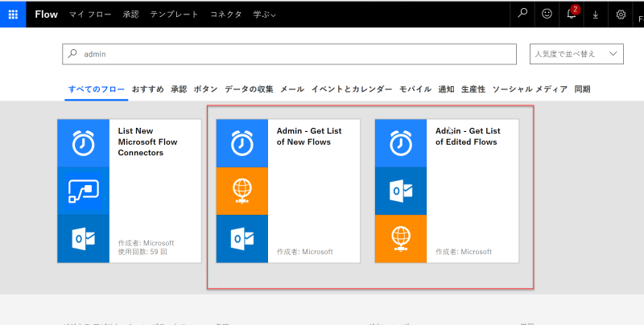
Task: Click Outlook icon on List New Connectors card
Action: (x=84, y=238)
